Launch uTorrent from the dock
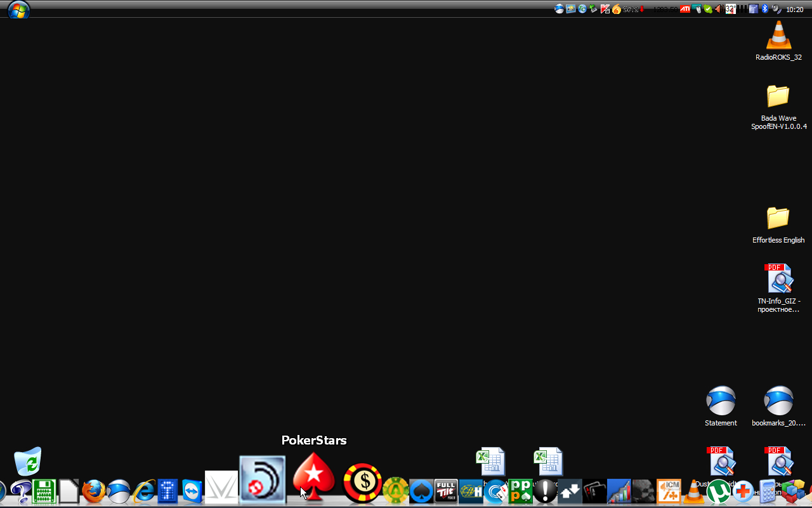 click(x=719, y=491)
